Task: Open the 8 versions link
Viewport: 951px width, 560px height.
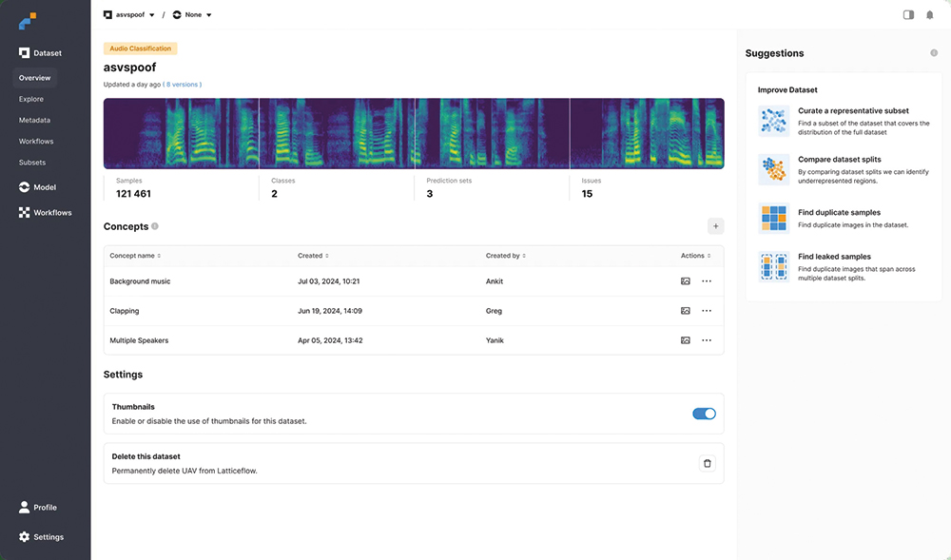Action: [x=184, y=85]
